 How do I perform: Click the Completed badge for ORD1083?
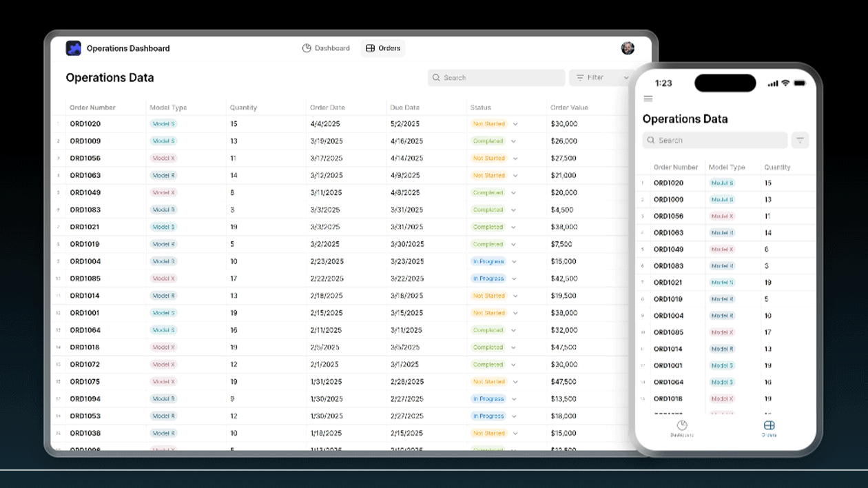[488, 210]
